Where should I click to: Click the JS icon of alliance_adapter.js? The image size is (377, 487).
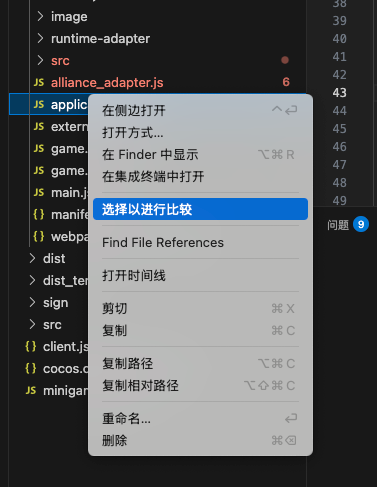(39, 83)
